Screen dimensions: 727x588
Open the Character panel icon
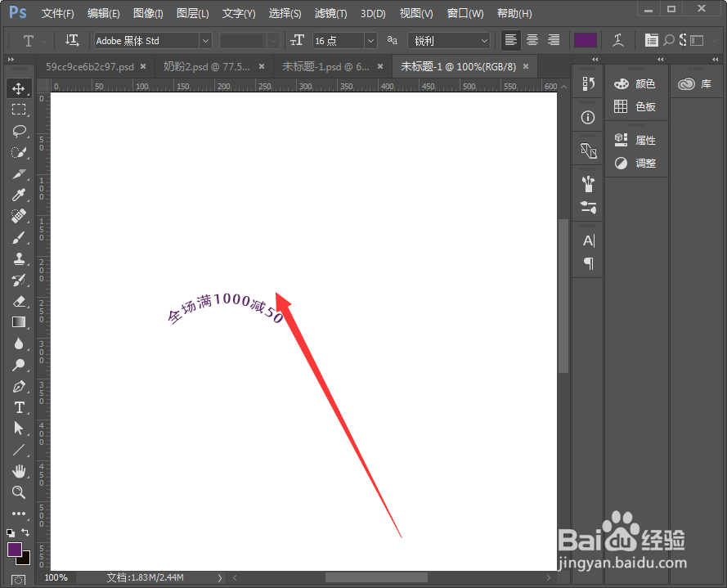pos(588,240)
